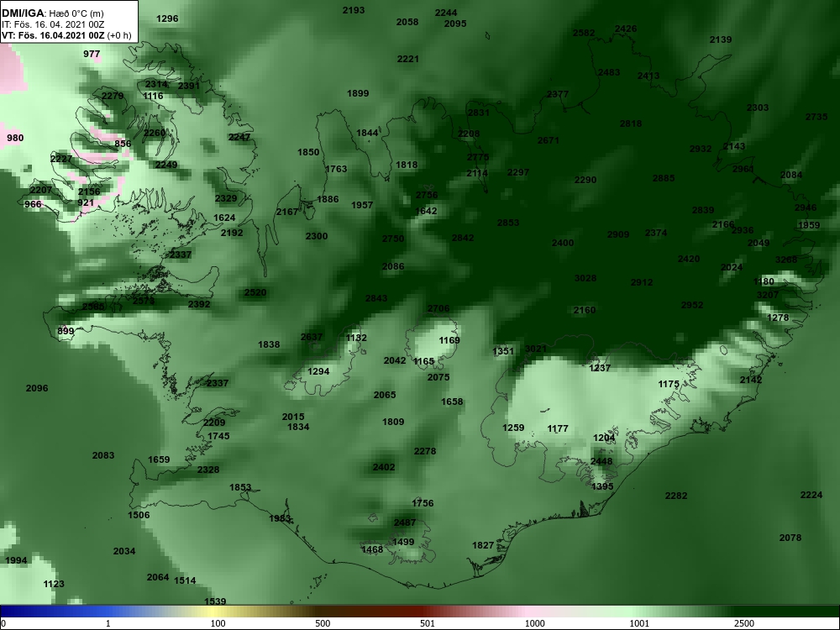Image resolution: width=840 pixels, height=630 pixels.
Task: Click the value 2083
Action: [103, 455]
